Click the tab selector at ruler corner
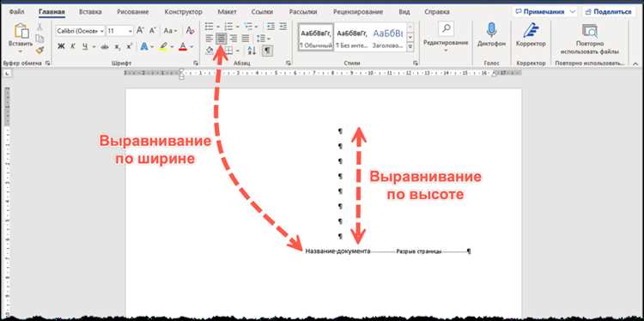 click(x=9, y=74)
